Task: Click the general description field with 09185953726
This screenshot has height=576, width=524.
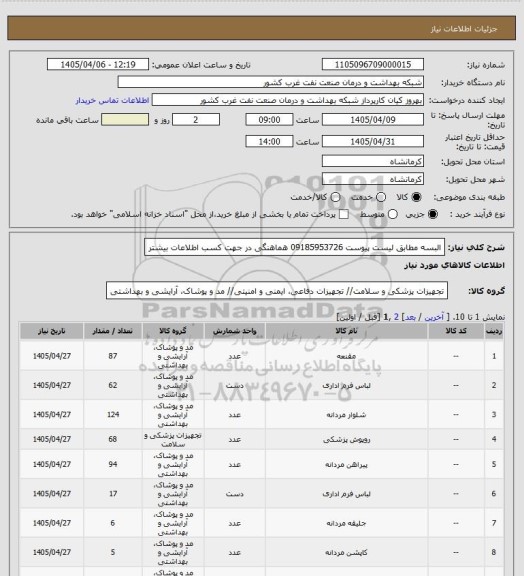Action: click(x=294, y=247)
